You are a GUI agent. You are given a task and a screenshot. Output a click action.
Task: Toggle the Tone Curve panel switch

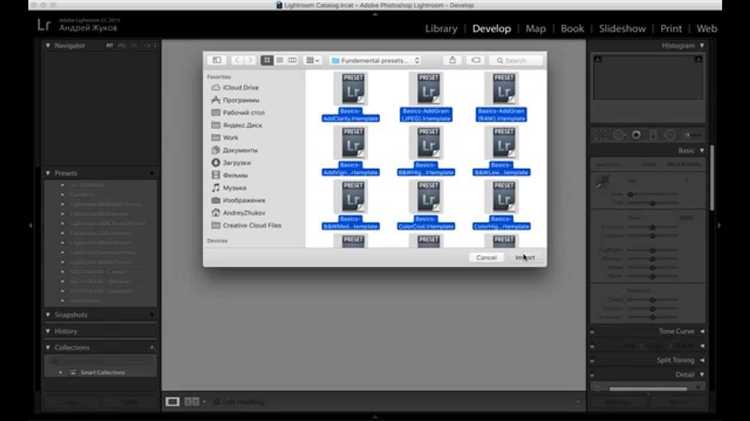(593, 332)
